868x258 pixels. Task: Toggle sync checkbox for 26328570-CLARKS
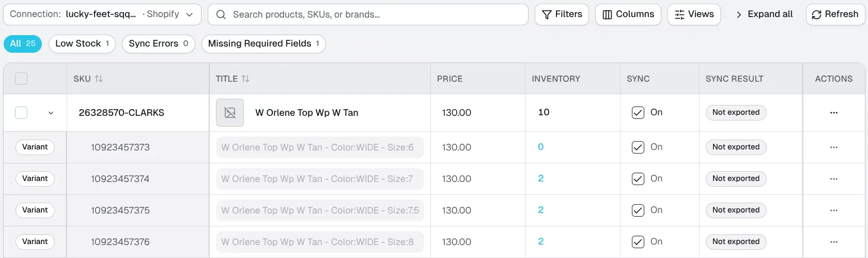(638, 113)
